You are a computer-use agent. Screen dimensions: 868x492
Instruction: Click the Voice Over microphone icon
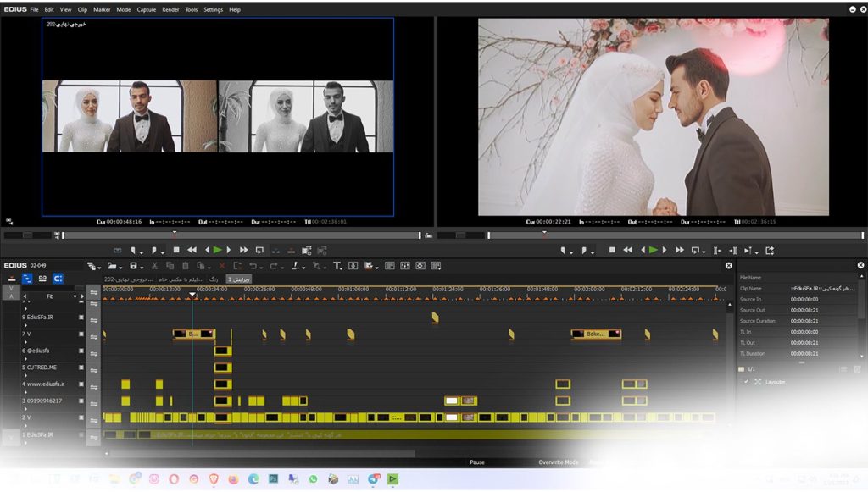point(353,266)
